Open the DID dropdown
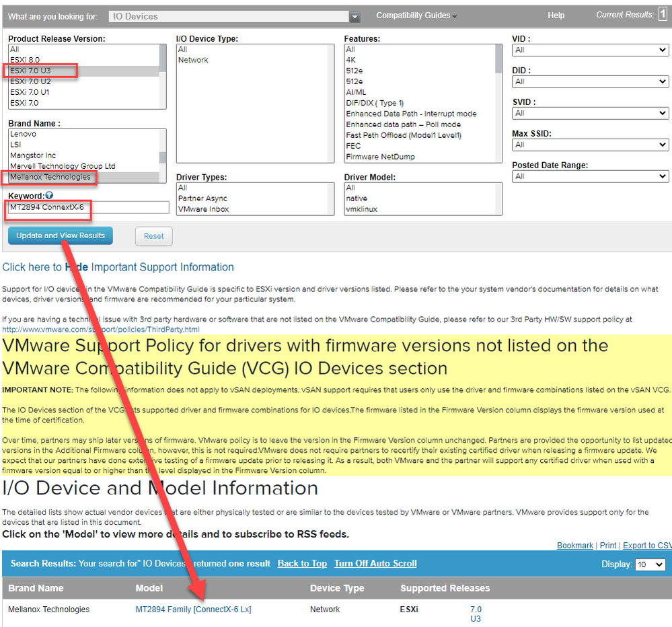Image resolution: width=672 pixels, height=627 pixels. [590, 81]
